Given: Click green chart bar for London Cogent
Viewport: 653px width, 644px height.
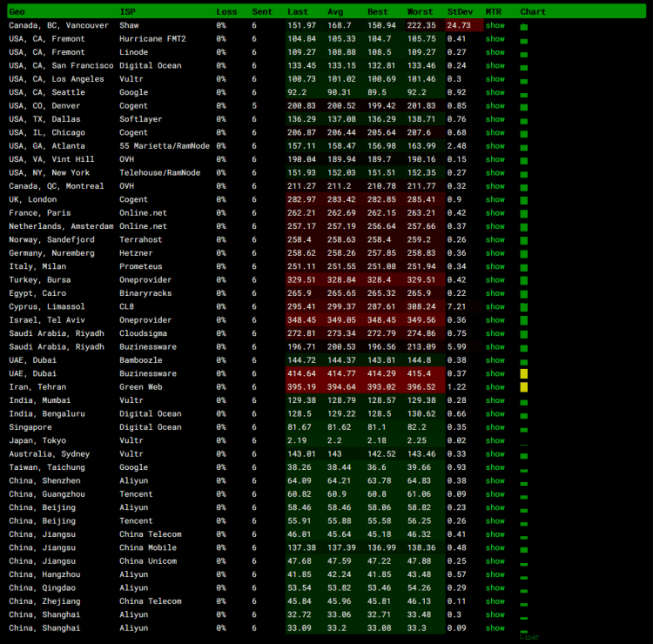Looking at the screenshot, I should click(x=524, y=200).
